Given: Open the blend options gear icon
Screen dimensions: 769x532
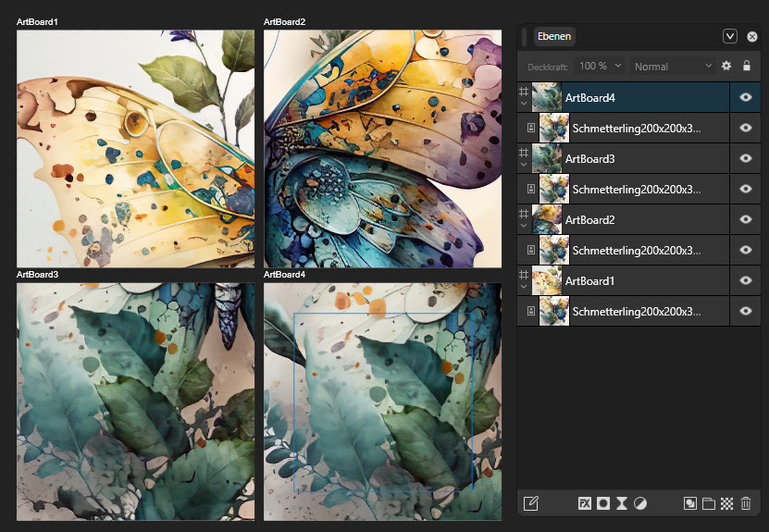Looking at the screenshot, I should click(x=726, y=67).
